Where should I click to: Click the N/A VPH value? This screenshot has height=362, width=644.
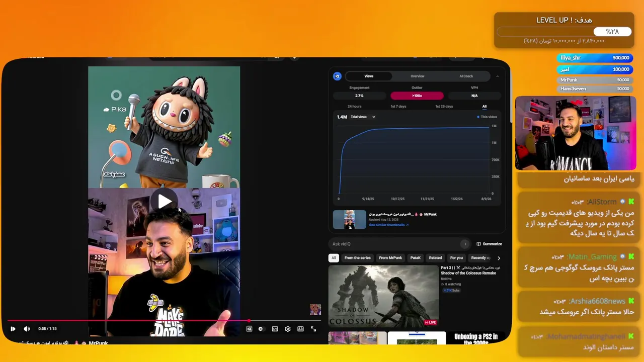(474, 96)
